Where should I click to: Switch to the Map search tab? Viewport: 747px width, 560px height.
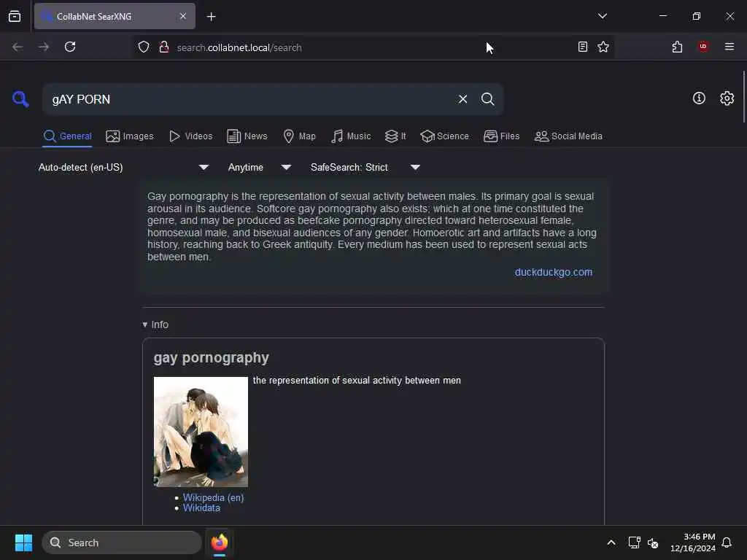tap(299, 136)
